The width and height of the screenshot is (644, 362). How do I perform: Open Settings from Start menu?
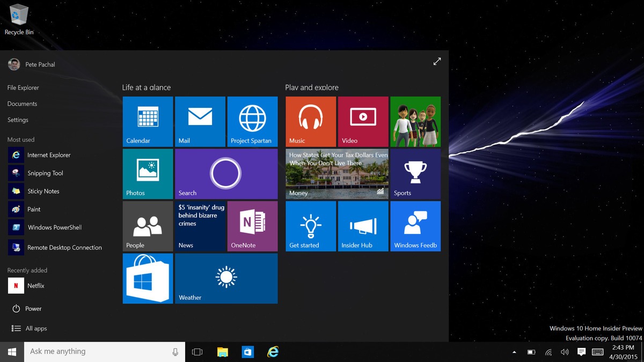tap(18, 120)
